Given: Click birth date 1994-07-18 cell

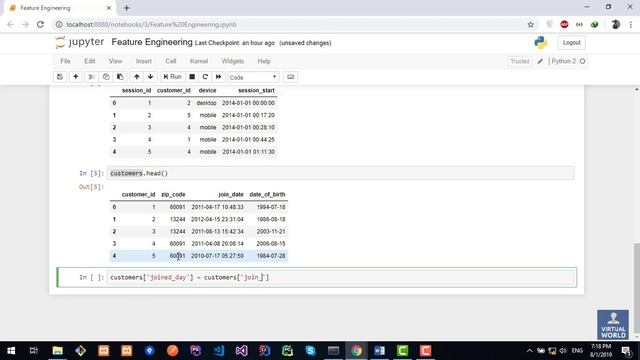Looking at the screenshot, I should pyautogui.click(x=271, y=207).
